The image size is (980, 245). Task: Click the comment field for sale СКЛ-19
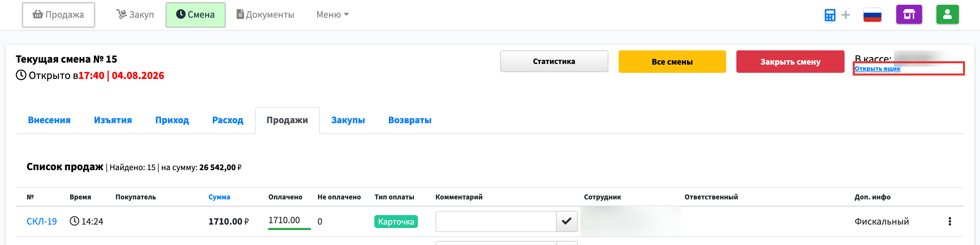(496, 222)
